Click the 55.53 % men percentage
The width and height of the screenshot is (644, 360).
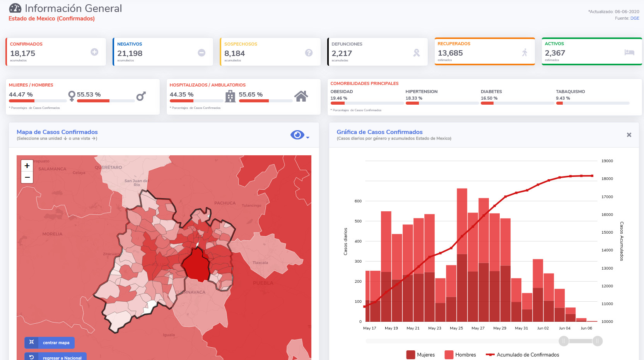tap(89, 94)
